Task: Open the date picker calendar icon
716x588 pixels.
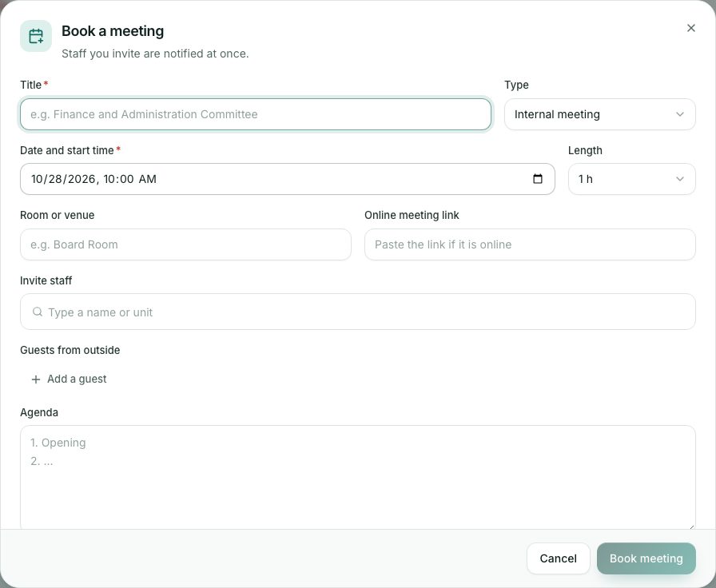Action: pyautogui.click(x=538, y=179)
